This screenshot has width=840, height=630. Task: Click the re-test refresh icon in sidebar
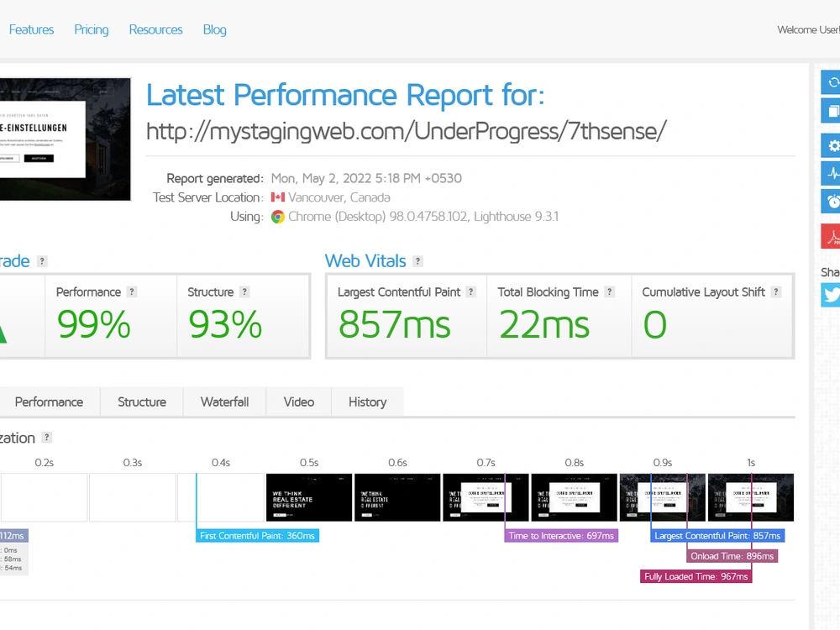[831, 82]
